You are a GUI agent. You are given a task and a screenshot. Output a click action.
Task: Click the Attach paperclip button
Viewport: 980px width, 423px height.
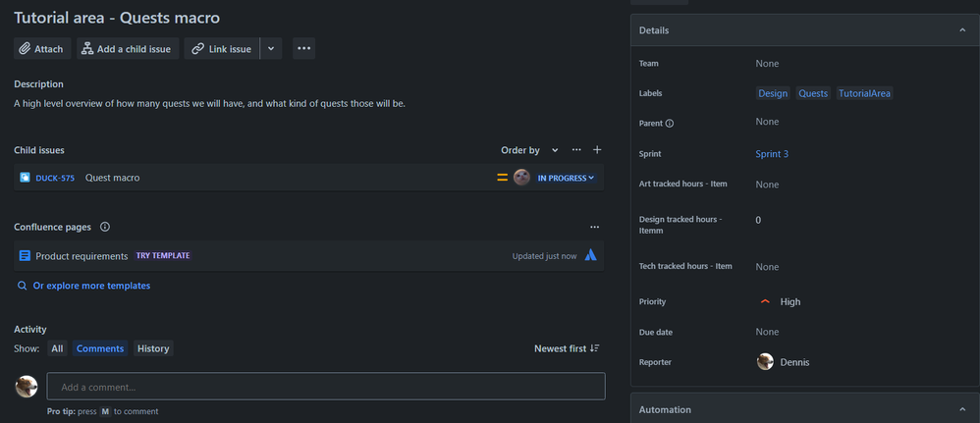tap(42, 49)
